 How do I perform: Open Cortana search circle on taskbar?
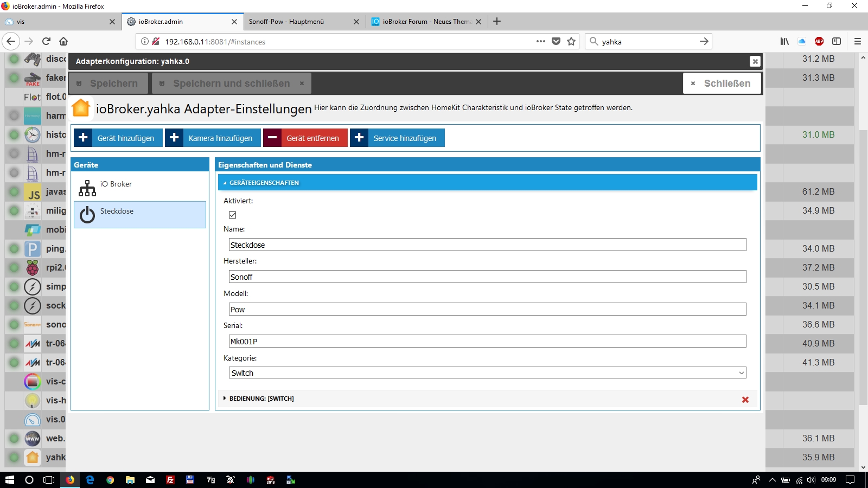(29, 480)
